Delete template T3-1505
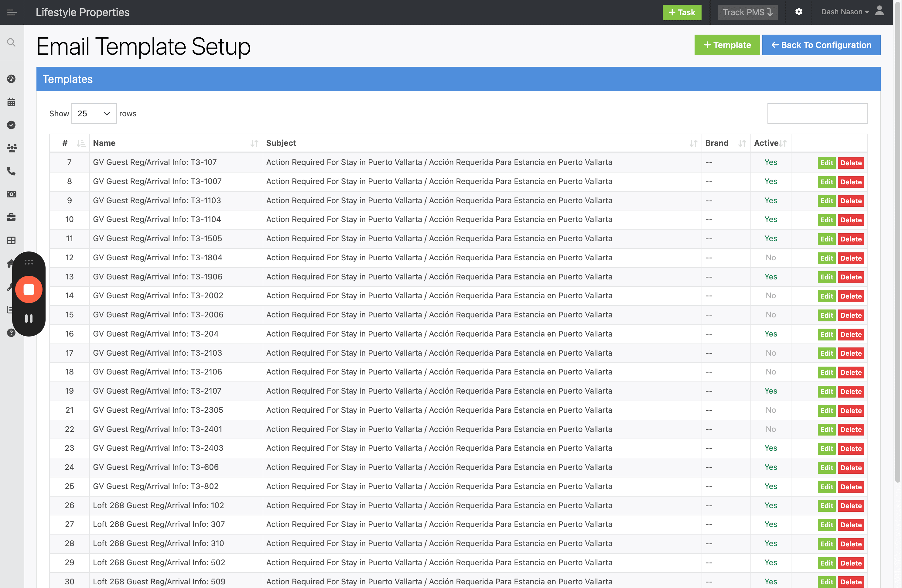 (850, 239)
